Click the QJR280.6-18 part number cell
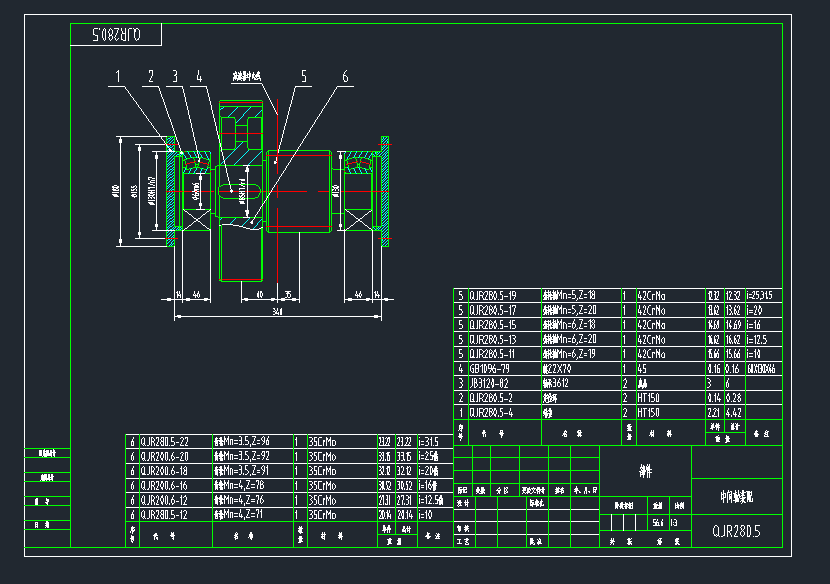This screenshot has height=584, width=830. click(x=175, y=471)
